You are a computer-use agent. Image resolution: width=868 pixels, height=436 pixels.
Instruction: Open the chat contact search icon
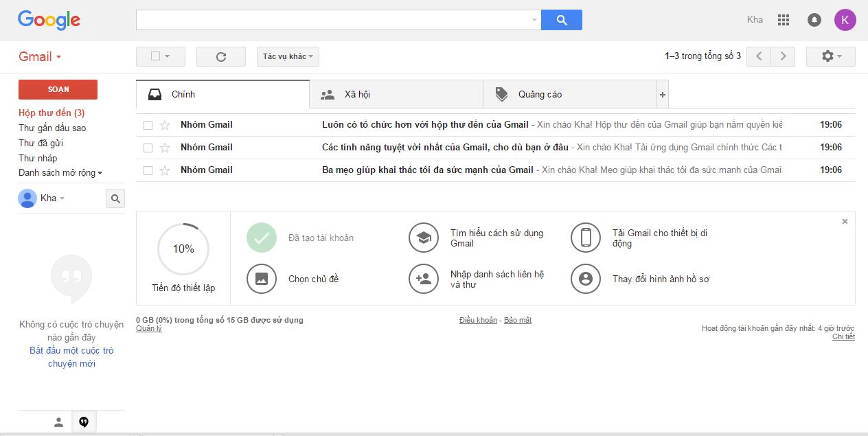pos(115,198)
